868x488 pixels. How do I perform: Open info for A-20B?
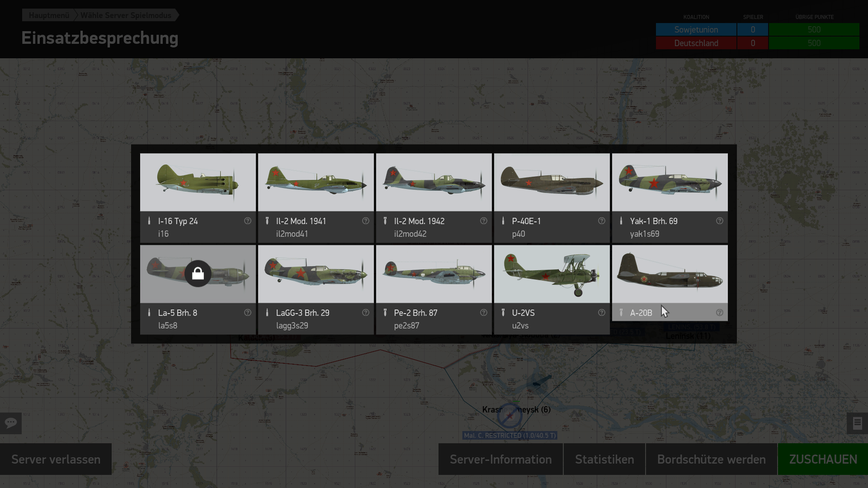[720, 313]
